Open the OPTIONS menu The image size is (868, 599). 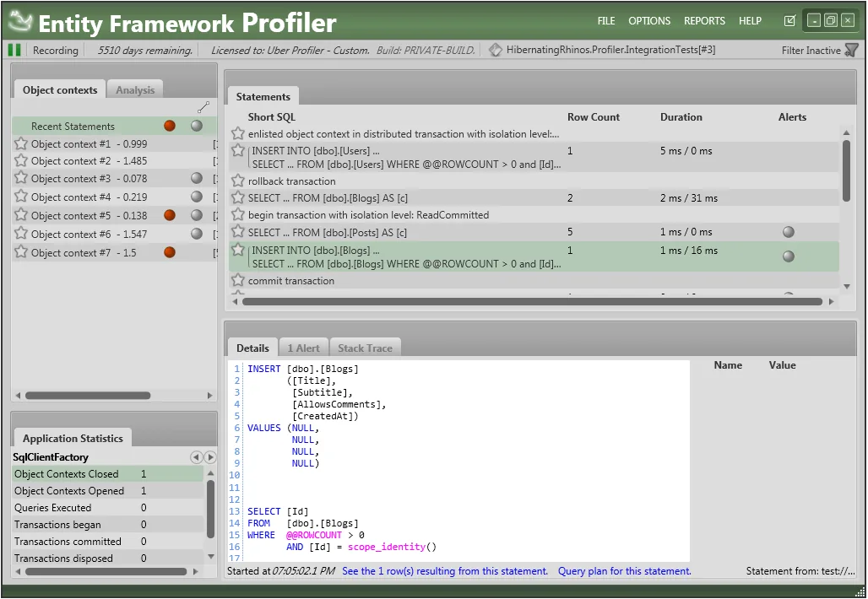(649, 20)
